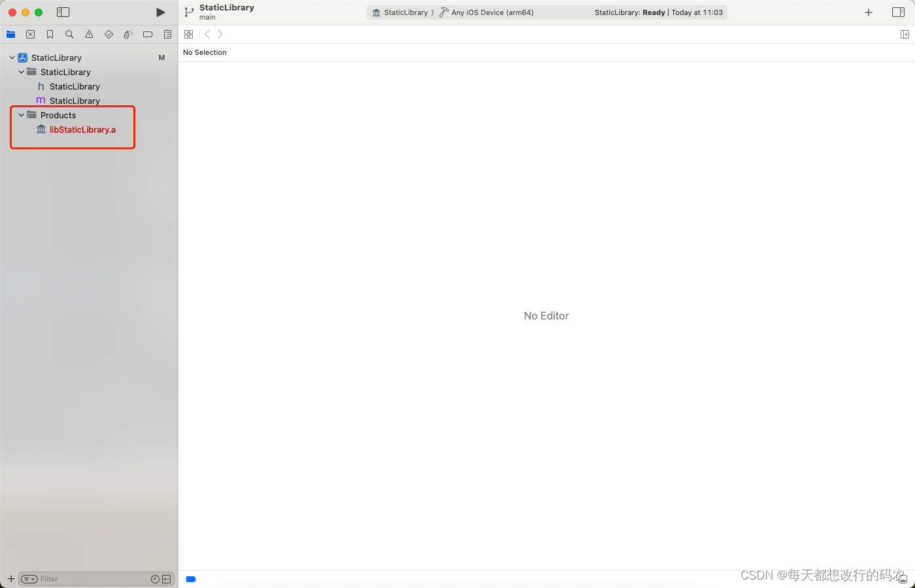Click the M source control status badge
The image size is (915, 588).
[x=161, y=57]
